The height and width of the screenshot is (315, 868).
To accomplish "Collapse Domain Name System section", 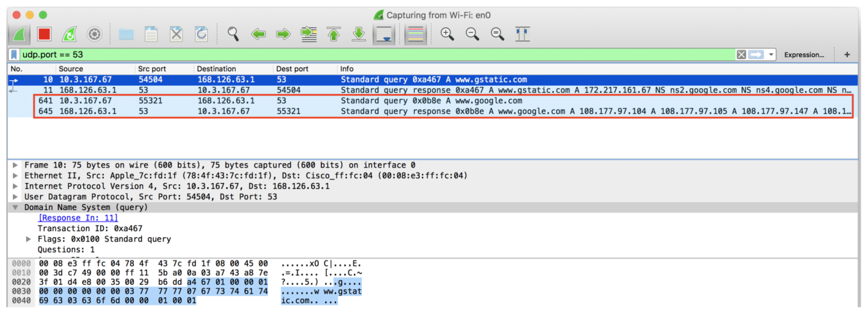I will [x=15, y=207].
